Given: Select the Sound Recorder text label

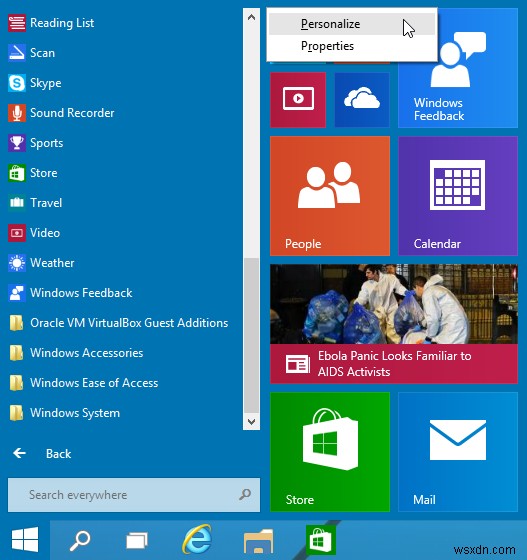Looking at the screenshot, I should coord(72,113).
